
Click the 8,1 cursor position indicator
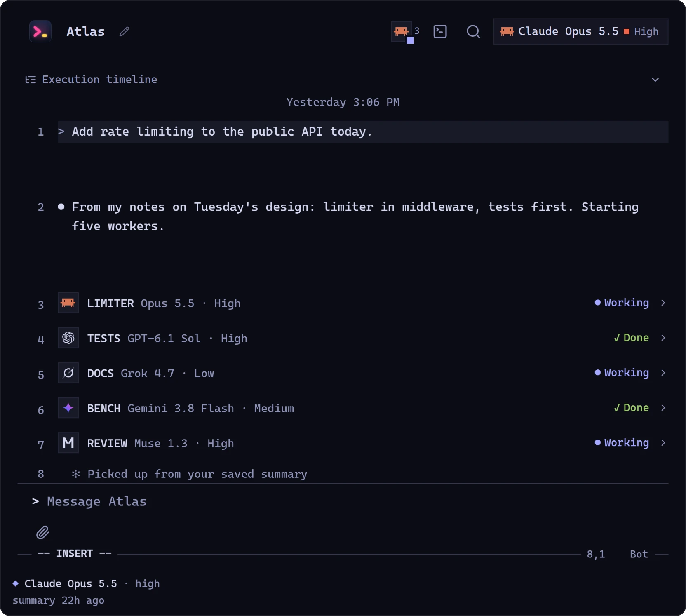pyautogui.click(x=596, y=554)
